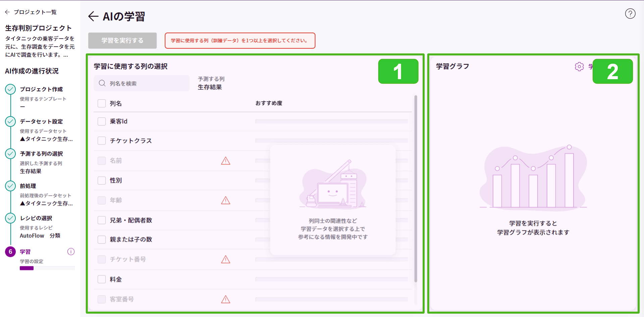Click the checkmark icon for レシピの選択 step

[10, 218]
